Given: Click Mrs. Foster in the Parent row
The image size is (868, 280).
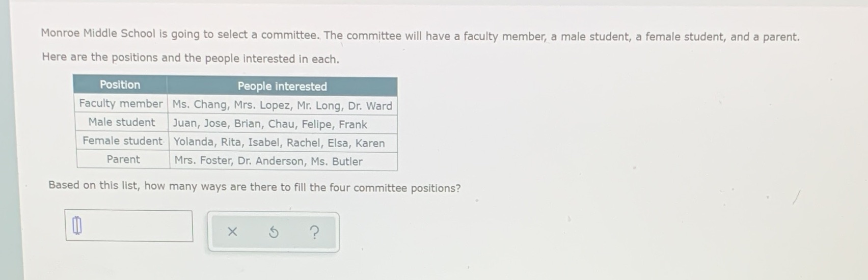Looking at the screenshot, I should [203, 161].
